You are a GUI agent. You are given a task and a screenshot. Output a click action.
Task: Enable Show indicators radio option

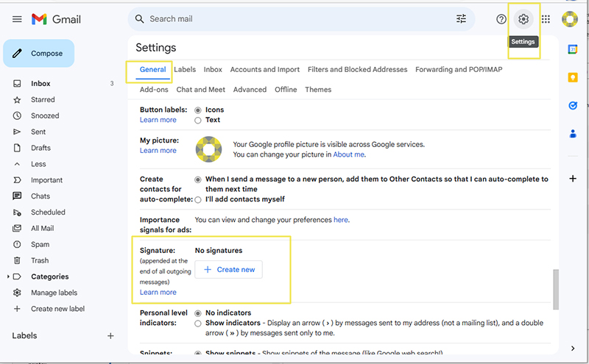point(198,324)
